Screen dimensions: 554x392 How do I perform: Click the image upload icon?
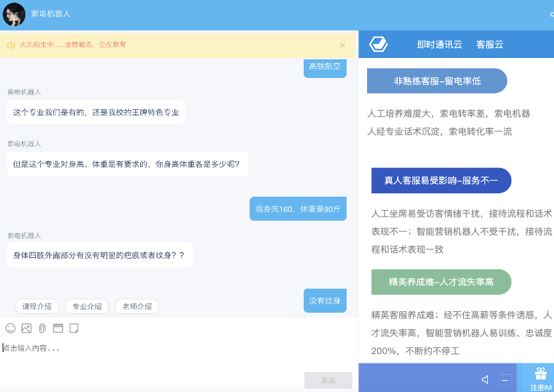point(27,328)
